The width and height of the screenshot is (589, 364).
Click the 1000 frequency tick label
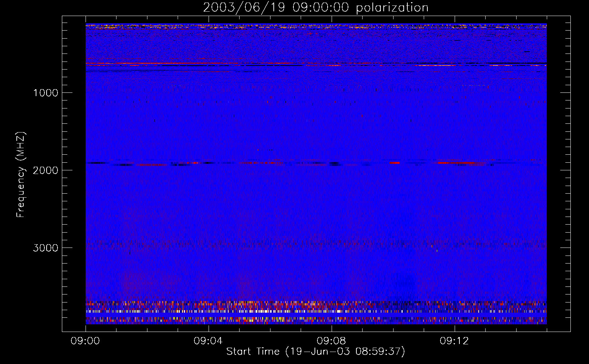46,93
